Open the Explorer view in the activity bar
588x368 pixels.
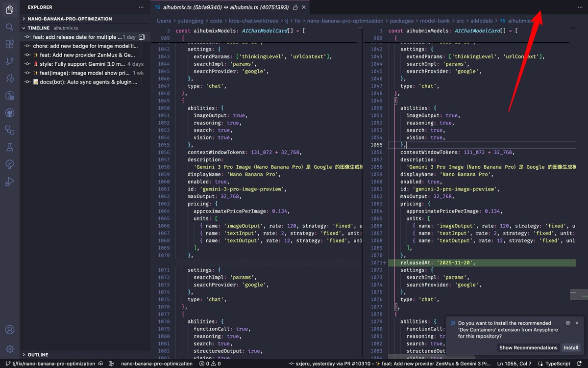point(9,10)
